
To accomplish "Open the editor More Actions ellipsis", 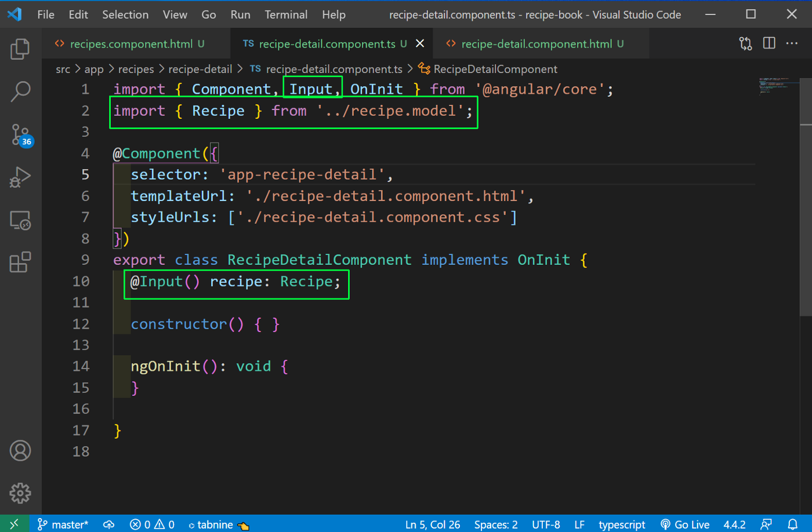I will pos(792,43).
